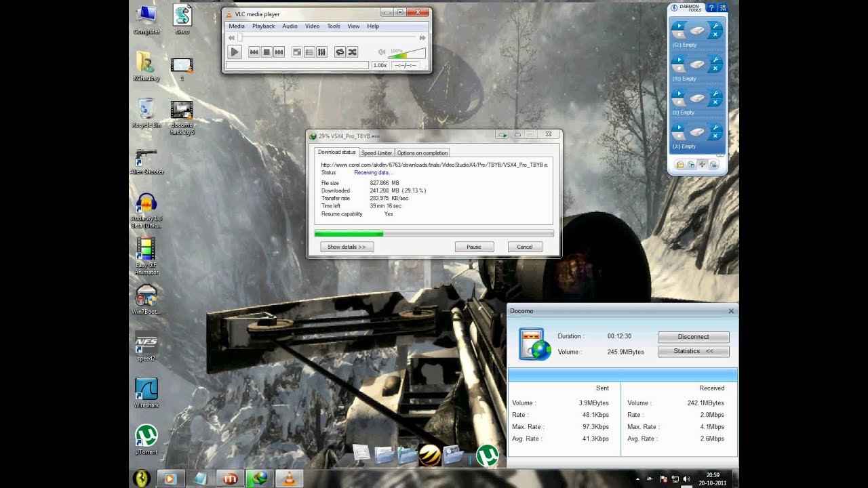Toggle VLC fullscreen video button

[297, 52]
